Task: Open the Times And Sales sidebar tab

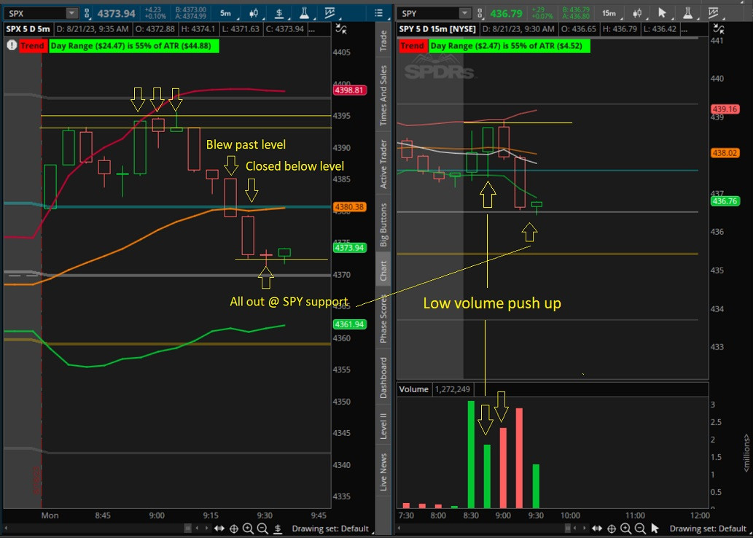Action: coord(383,95)
